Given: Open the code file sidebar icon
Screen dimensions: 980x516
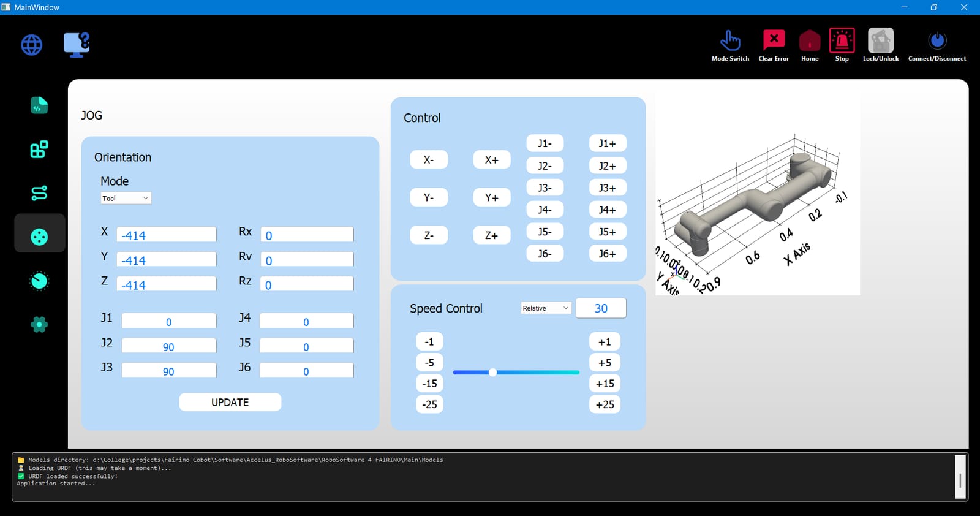Looking at the screenshot, I should point(39,105).
